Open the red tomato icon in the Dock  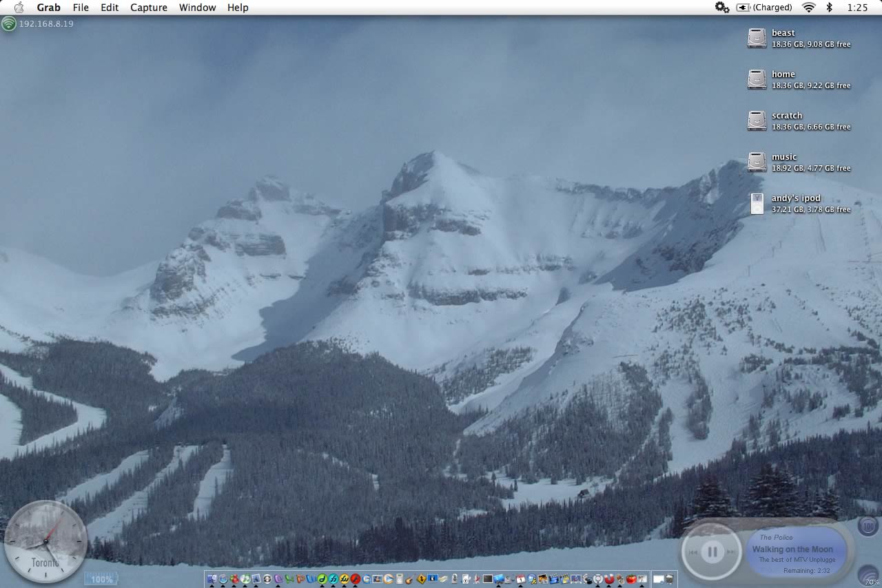coord(631,579)
